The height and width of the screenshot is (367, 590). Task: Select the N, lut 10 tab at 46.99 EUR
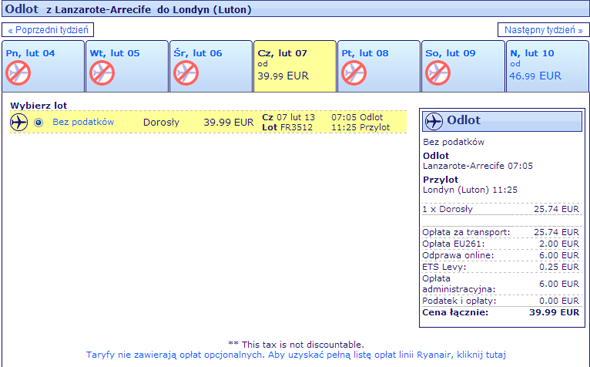[547, 66]
